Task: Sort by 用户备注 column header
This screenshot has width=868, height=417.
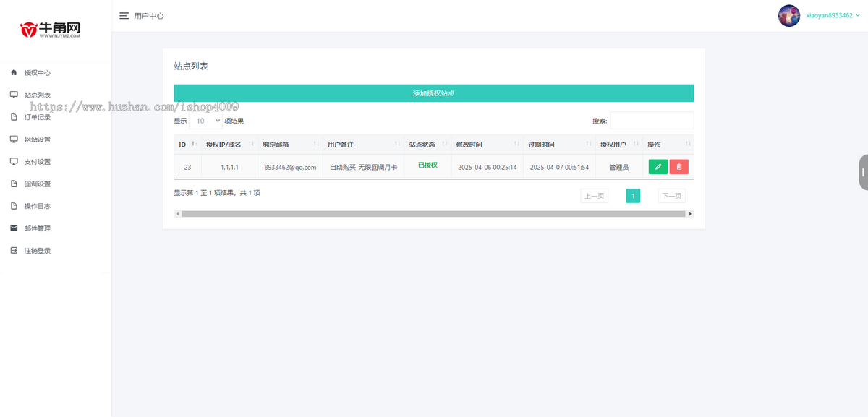Action: point(362,145)
